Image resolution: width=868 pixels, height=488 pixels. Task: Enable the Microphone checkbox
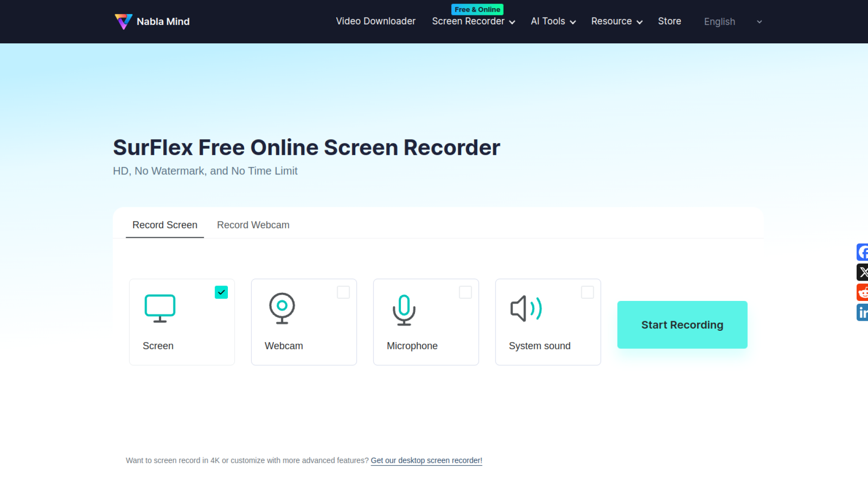click(465, 292)
